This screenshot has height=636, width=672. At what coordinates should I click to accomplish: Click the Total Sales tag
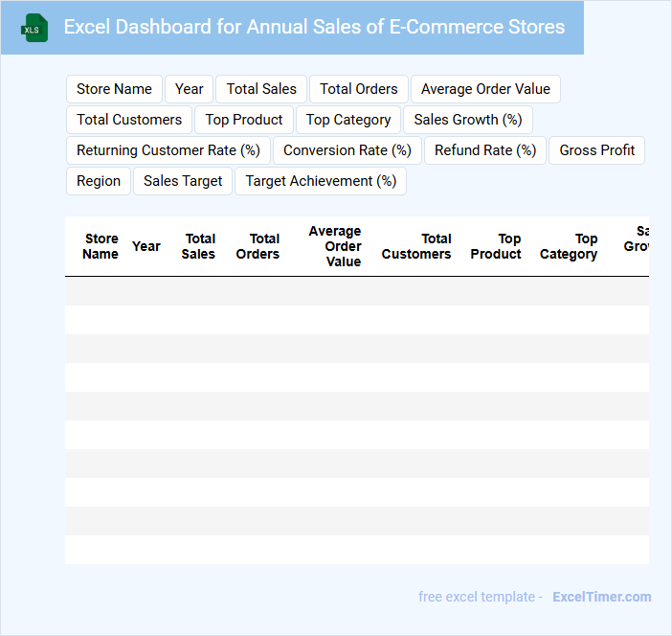[x=261, y=89]
